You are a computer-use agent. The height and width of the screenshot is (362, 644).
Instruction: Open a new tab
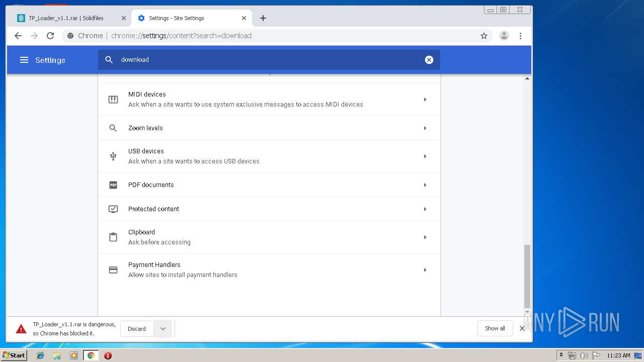click(263, 18)
